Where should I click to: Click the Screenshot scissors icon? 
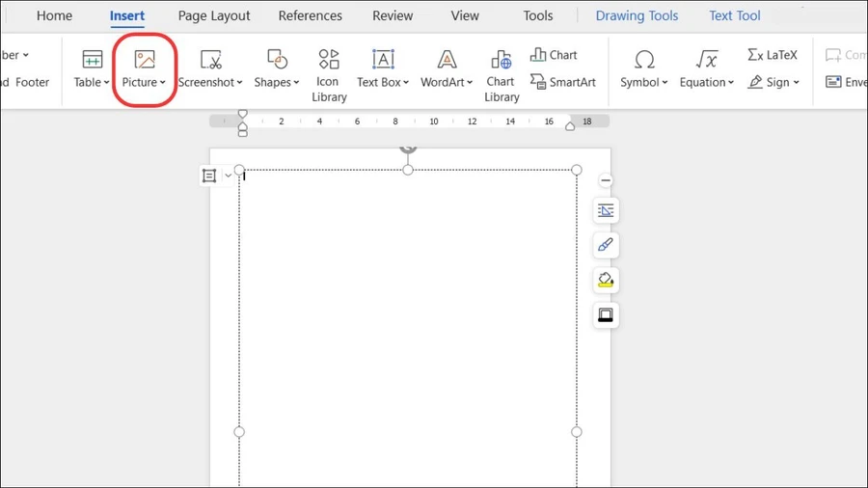click(210, 59)
